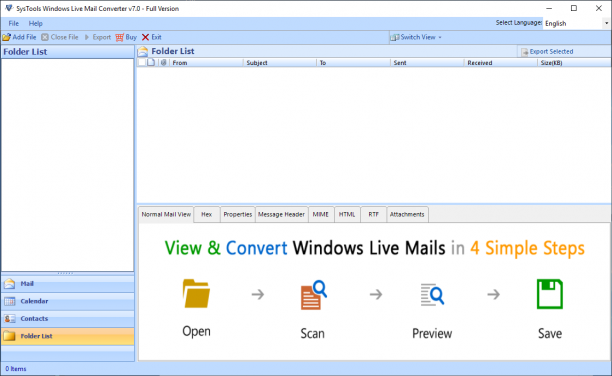612x376 pixels.
Task: Click the Scan step label
Action: tap(312, 333)
